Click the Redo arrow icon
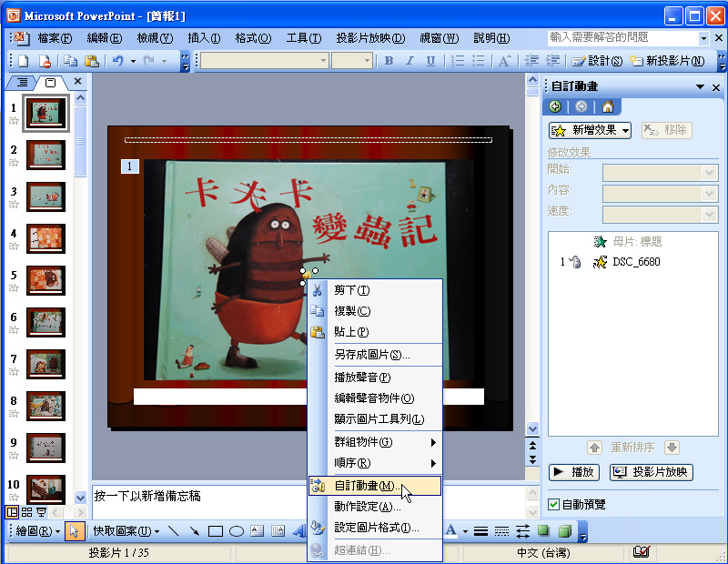 click(149, 61)
